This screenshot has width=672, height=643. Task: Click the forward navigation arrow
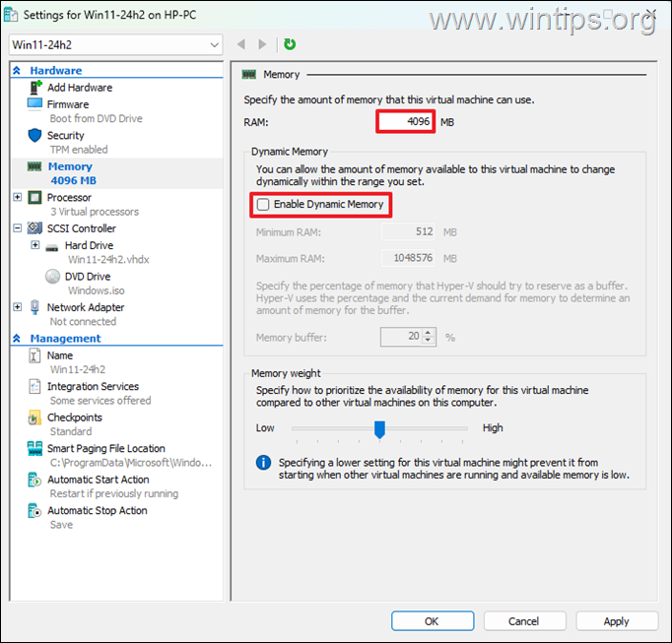262,44
